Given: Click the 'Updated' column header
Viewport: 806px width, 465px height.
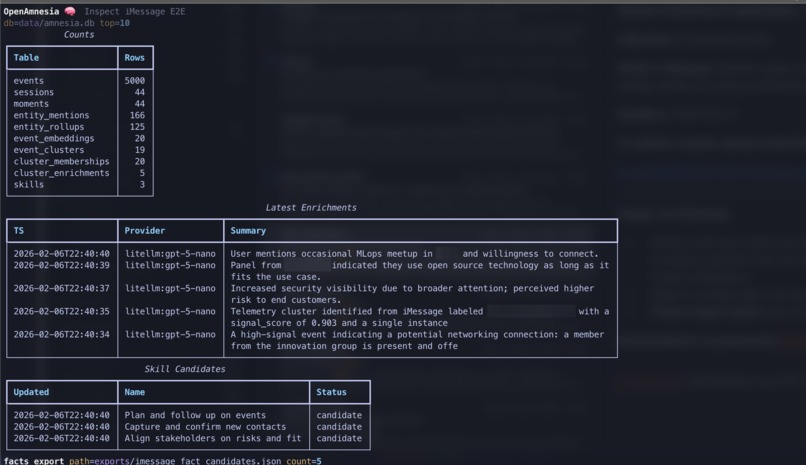Looking at the screenshot, I should point(31,392).
